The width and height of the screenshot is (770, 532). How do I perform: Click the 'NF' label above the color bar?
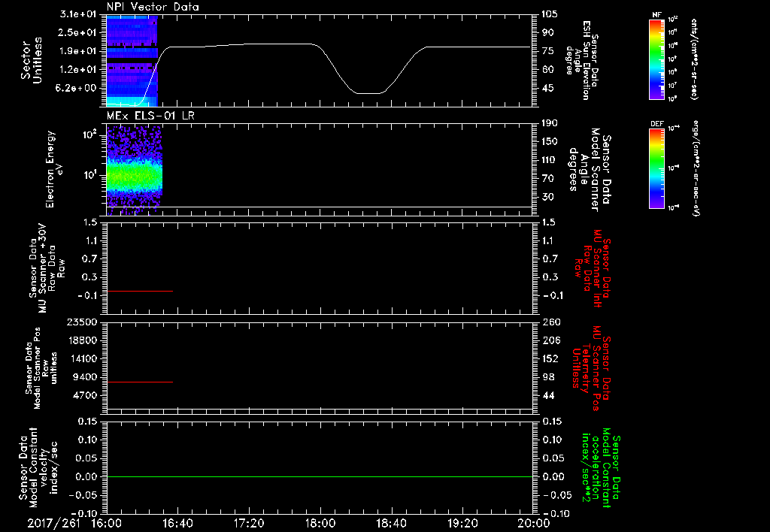tap(656, 15)
